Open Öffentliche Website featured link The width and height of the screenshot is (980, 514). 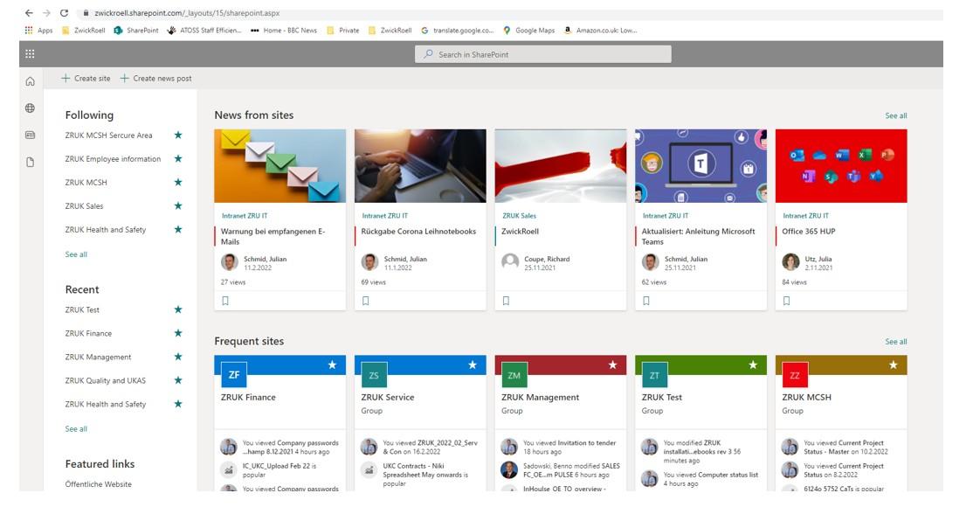coord(98,484)
